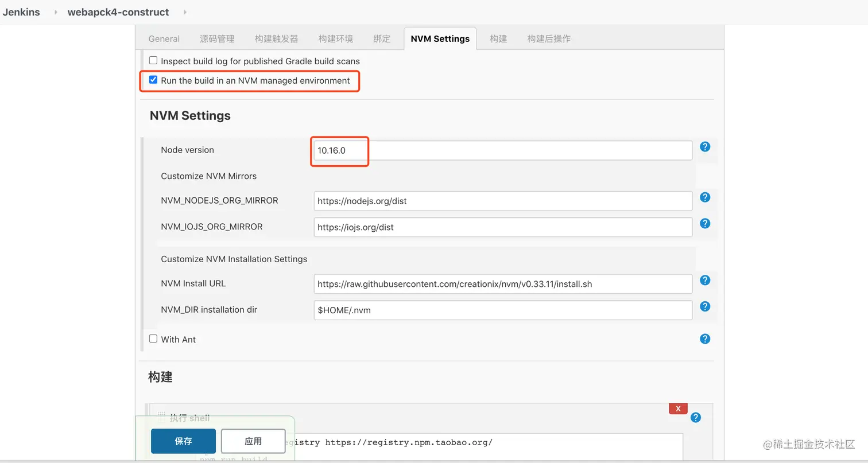This screenshot has height=463, width=868.
Task: Open help icon for With Ant option
Action: pyautogui.click(x=705, y=339)
